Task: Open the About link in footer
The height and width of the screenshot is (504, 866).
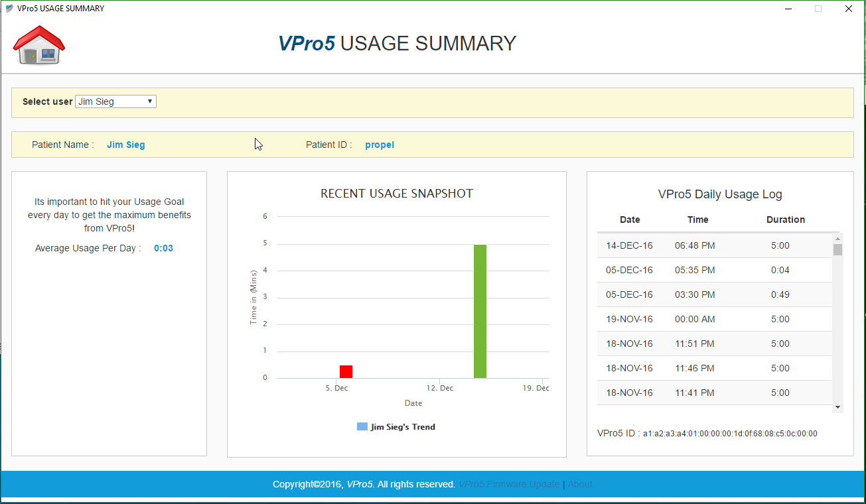Action: (x=580, y=484)
